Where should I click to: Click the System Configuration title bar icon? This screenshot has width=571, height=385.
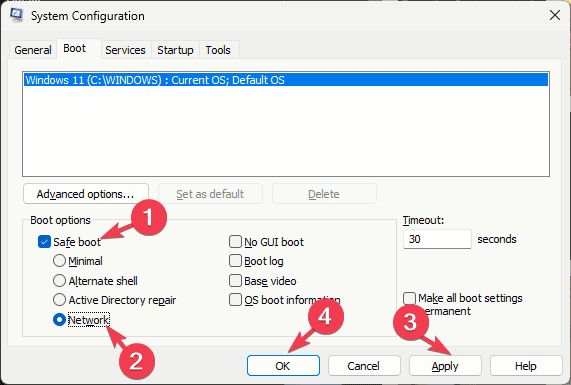pyautogui.click(x=17, y=15)
